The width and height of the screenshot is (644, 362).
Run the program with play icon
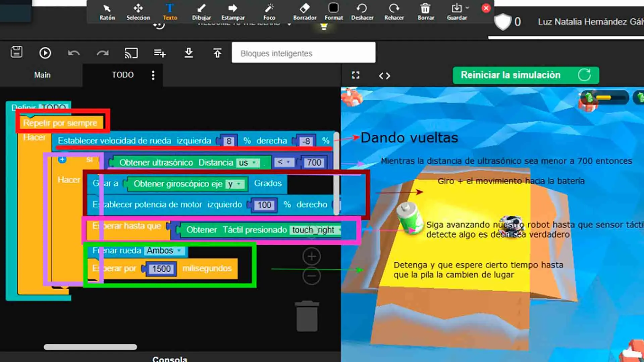(45, 53)
